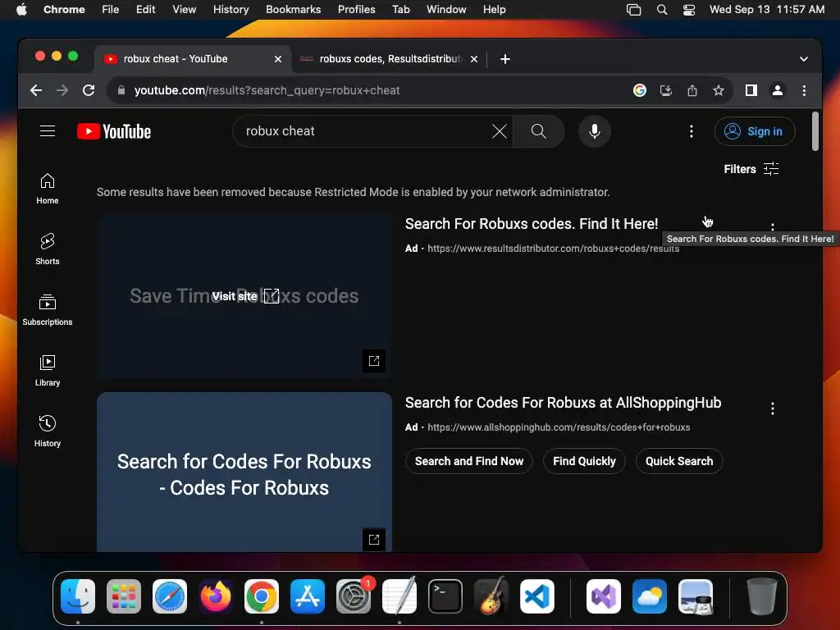This screenshot has height=630, width=840.
Task: Bookmark this page with the star icon
Action: (719, 90)
